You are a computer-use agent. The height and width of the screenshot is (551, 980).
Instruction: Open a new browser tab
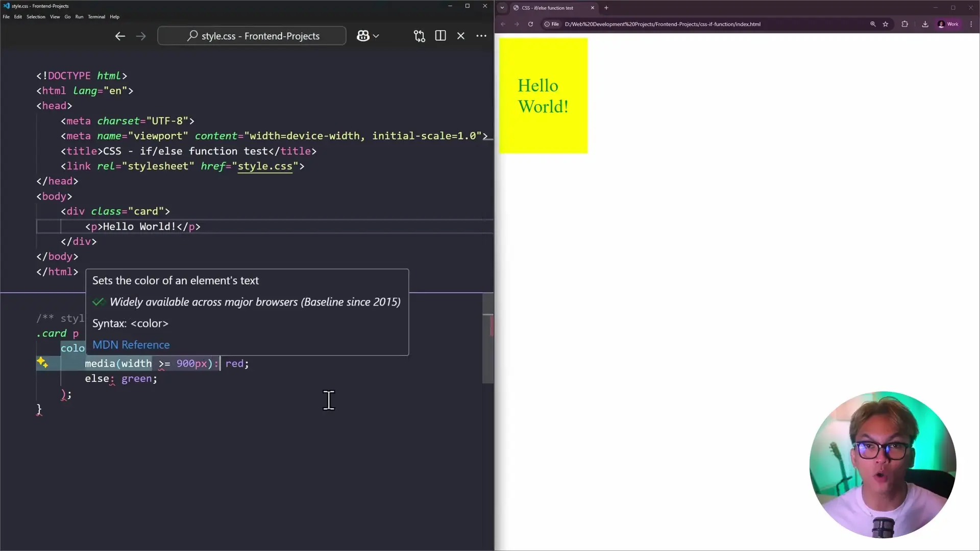click(x=606, y=8)
